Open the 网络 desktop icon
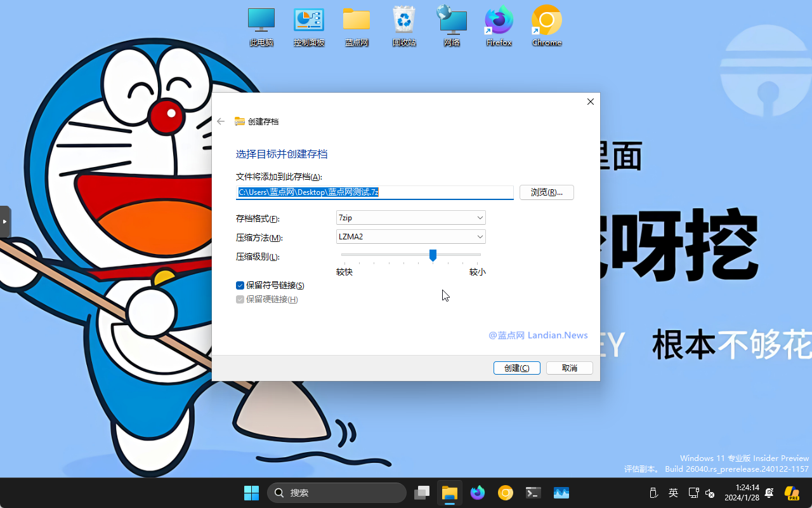The image size is (812, 508). (452, 27)
